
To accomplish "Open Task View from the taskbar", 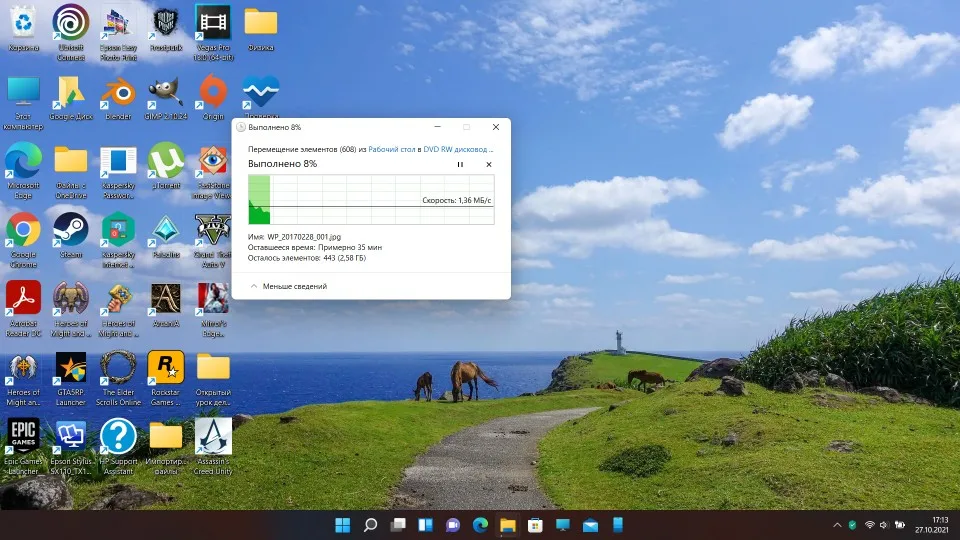I will click(398, 525).
